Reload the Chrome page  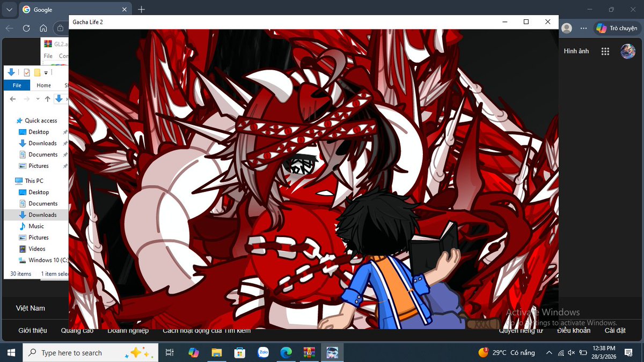[x=26, y=28]
